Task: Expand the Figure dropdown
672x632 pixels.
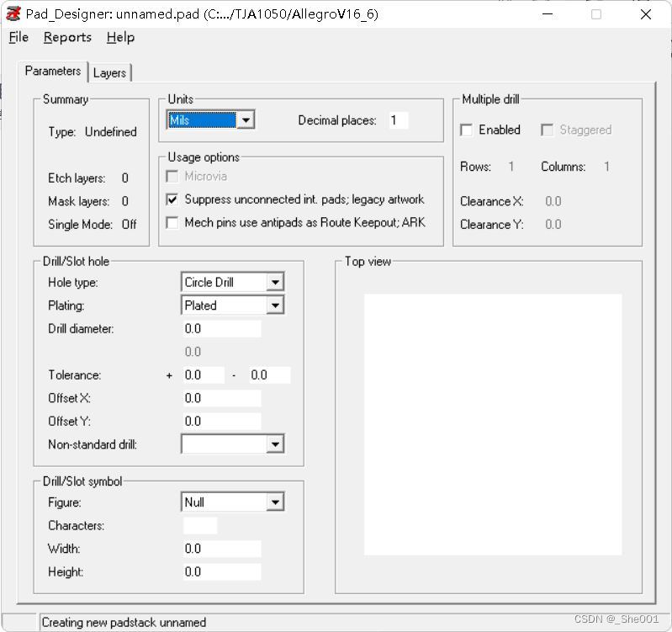Action: (x=275, y=502)
